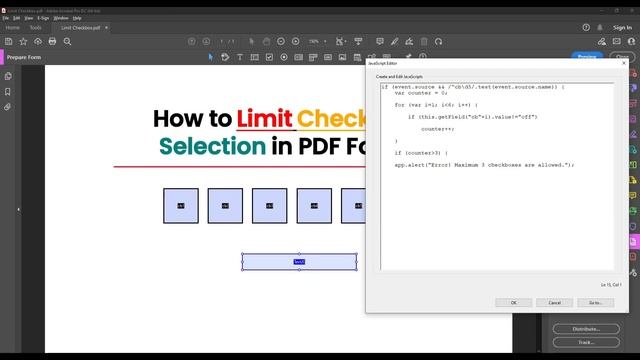Click the 'if (counter>3) {' code line

(421, 153)
